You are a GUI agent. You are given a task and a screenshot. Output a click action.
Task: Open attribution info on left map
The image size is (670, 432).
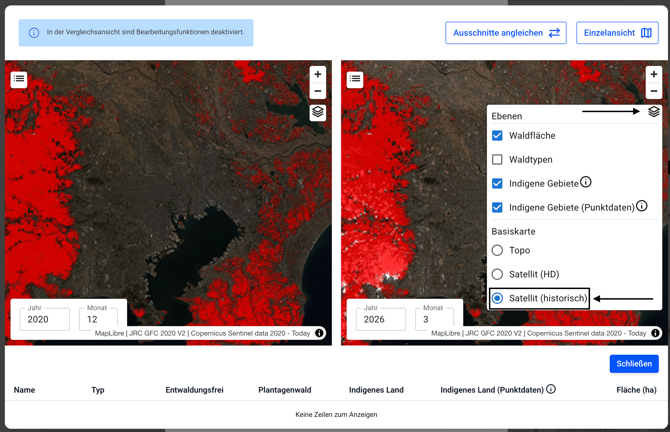pyautogui.click(x=320, y=333)
